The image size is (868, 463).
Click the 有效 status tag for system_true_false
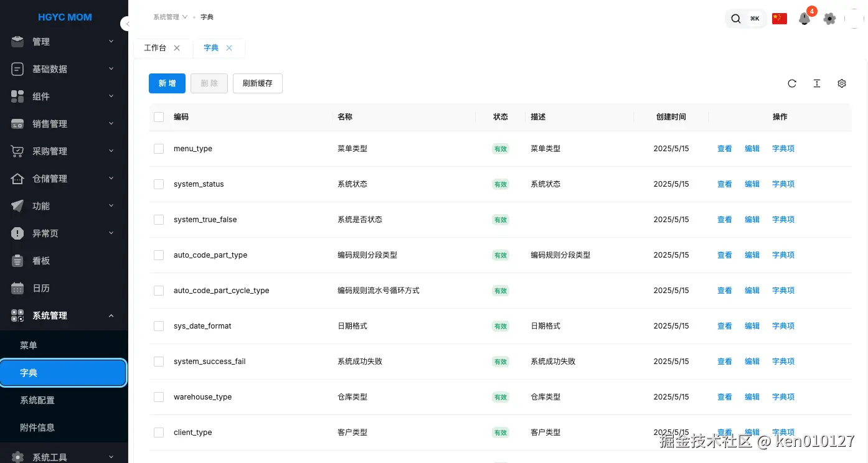coord(501,220)
